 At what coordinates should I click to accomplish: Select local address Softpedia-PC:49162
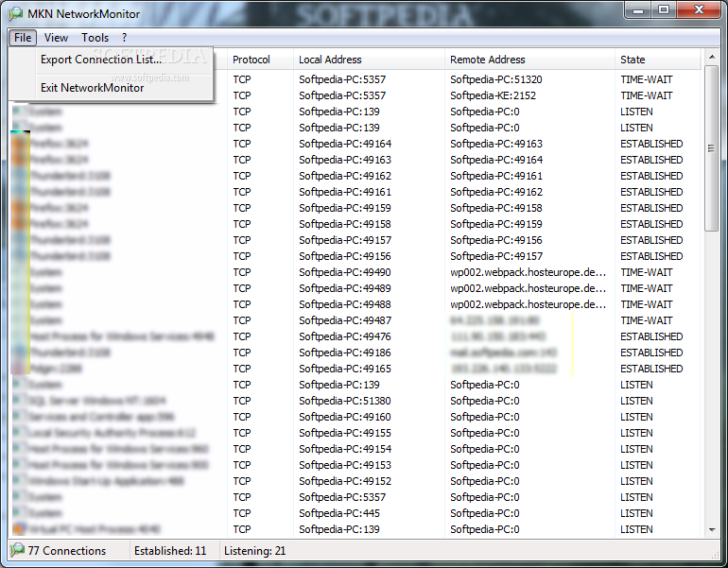point(345,176)
